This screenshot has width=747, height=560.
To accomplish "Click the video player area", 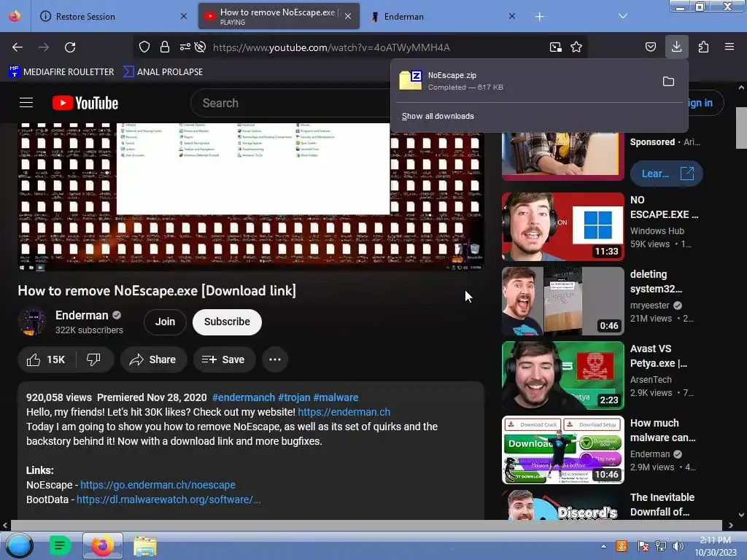I will coord(251,197).
